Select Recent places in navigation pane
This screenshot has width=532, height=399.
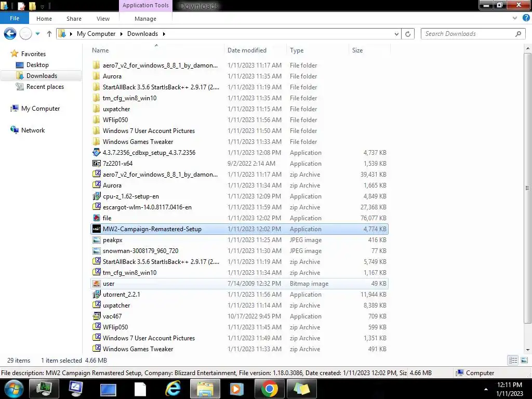[45, 87]
